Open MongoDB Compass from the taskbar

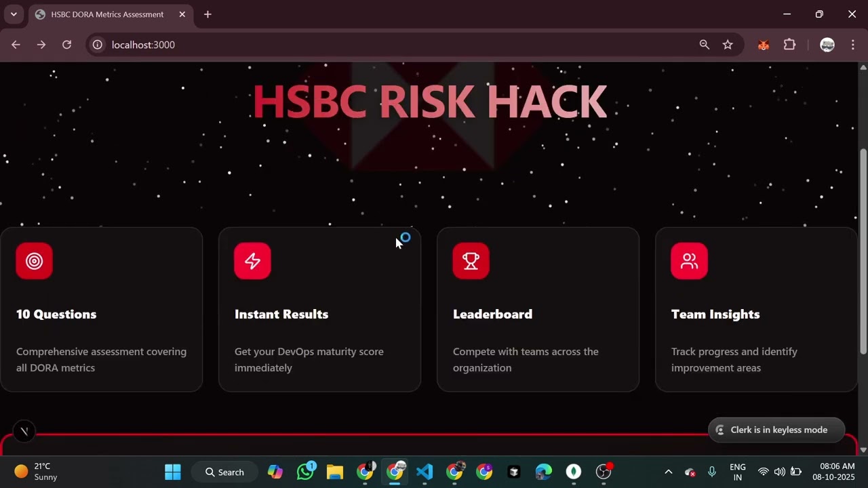(574, 472)
